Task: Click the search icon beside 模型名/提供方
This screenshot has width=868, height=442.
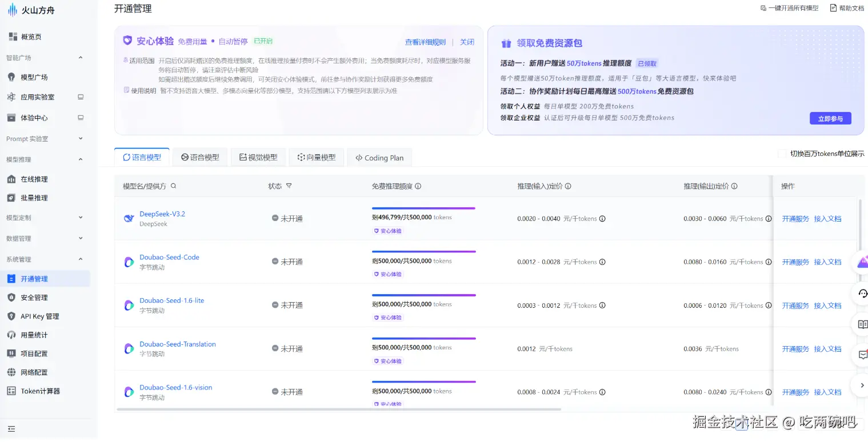Action: 174,186
